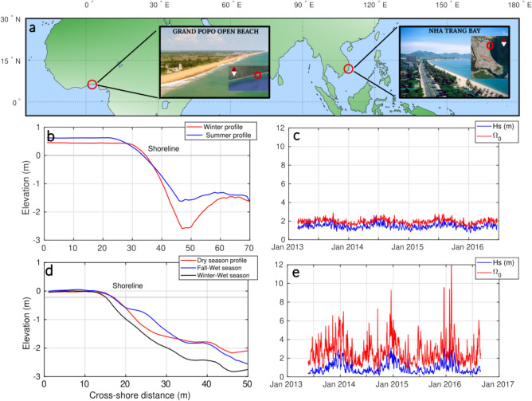The height and width of the screenshot is (401, 532).
Task: Click 'Jan 2016' tick in panel c
Action: (467, 247)
